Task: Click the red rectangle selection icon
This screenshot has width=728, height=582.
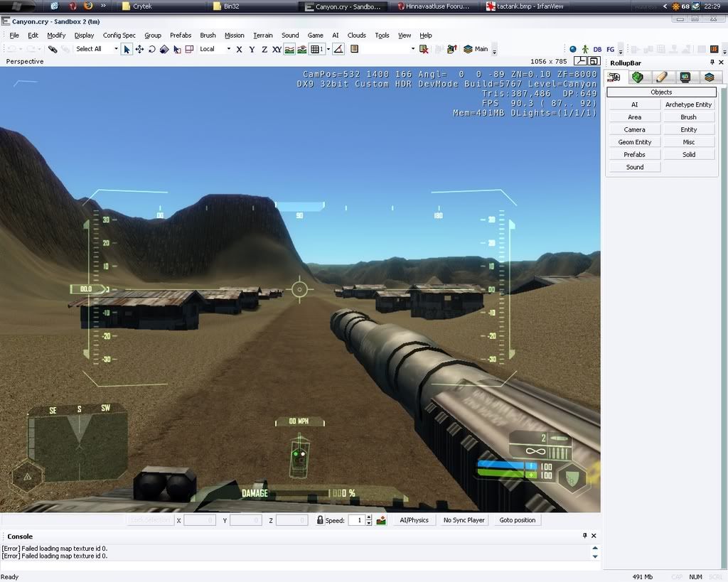Action: pyautogui.click(x=189, y=49)
